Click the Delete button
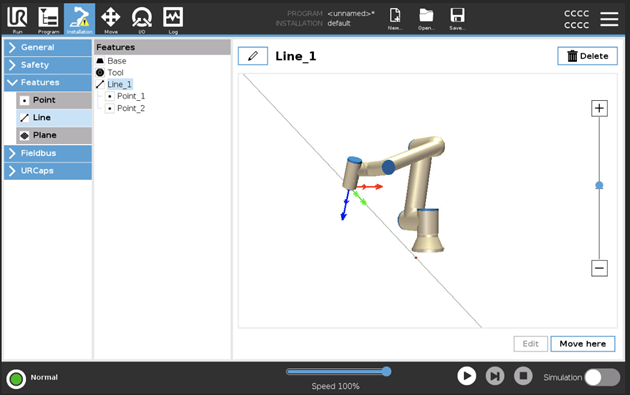Image resolution: width=630 pixels, height=395 pixels. [587, 56]
